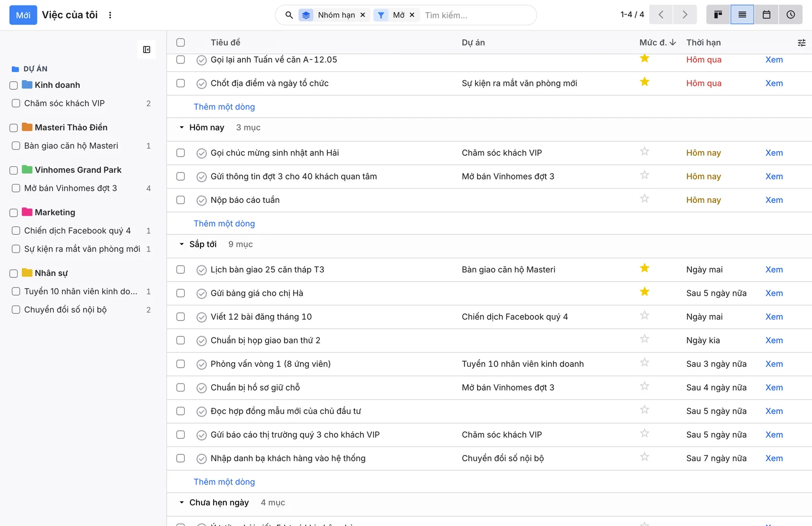Select all rows with header checkbox
The height and width of the screenshot is (526, 812).
point(181,43)
